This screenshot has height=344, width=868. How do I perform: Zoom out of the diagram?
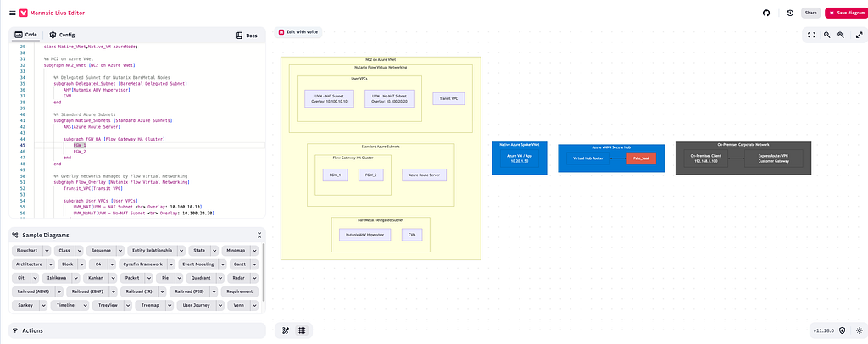(x=826, y=35)
